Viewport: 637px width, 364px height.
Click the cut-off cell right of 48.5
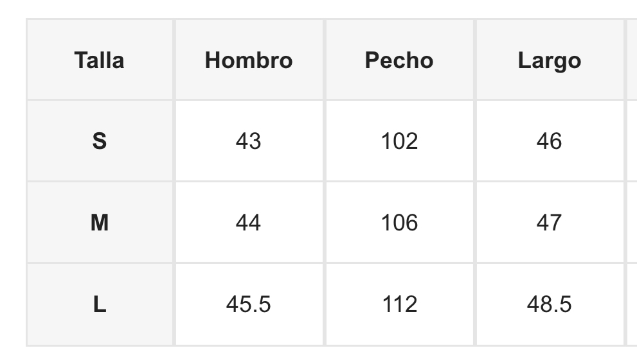(632, 304)
